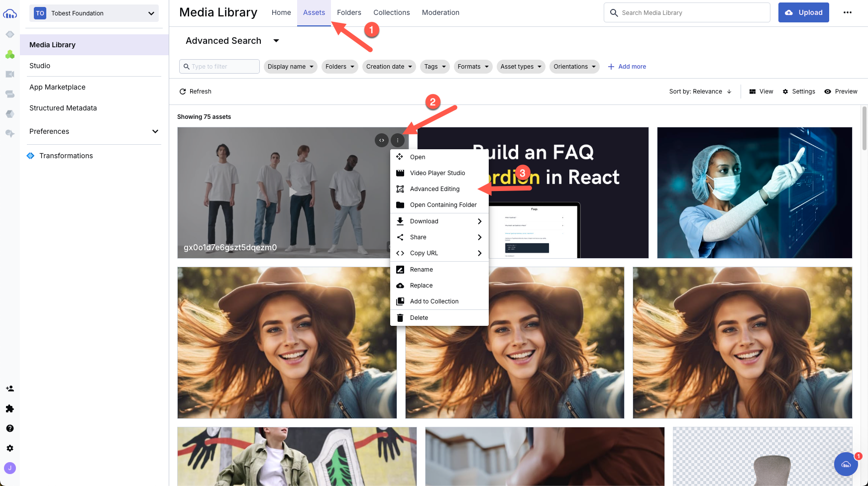
Task: Open the Tags filter dropdown
Action: (435, 67)
